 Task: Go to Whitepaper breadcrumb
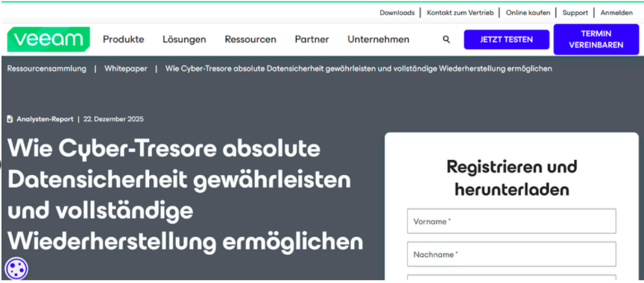tap(126, 69)
